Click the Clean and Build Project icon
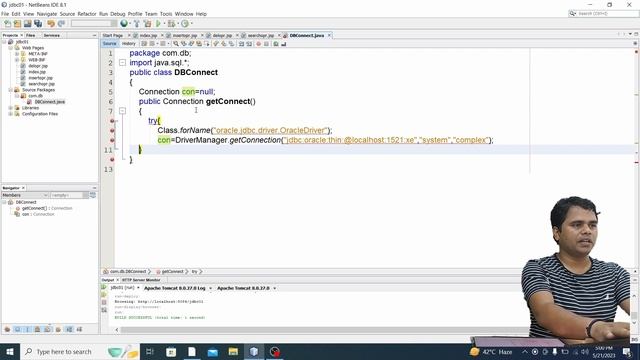Viewport: 640px width, 360px height. tap(147, 24)
